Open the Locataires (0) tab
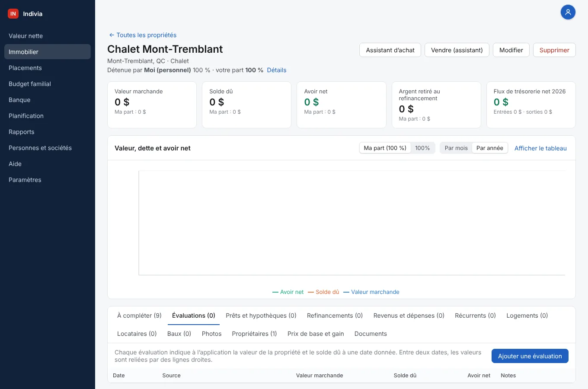This screenshot has height=389, width=588. [x=137, y=334]
